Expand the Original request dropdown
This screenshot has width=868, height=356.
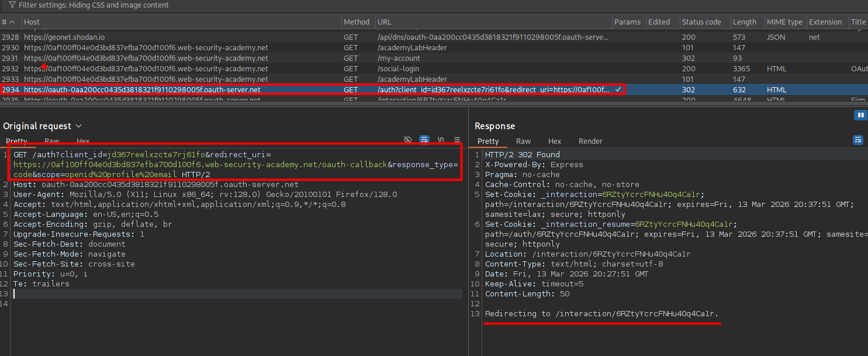tap(79, 126)
